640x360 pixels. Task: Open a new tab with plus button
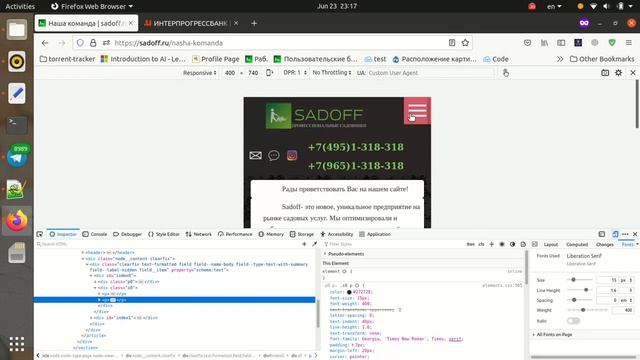pos(254,23)
